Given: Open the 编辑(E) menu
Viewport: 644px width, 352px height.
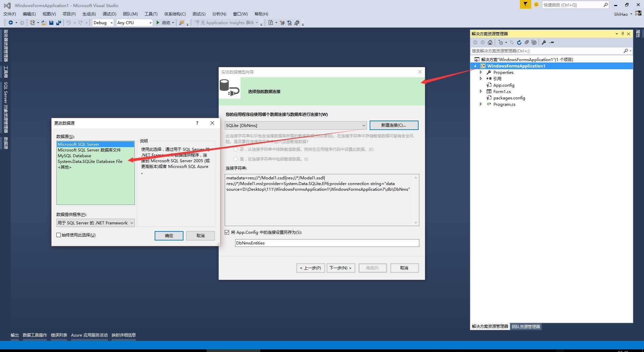Looking at the screenshot, I should pyautogui.click(x=29, y=14).
